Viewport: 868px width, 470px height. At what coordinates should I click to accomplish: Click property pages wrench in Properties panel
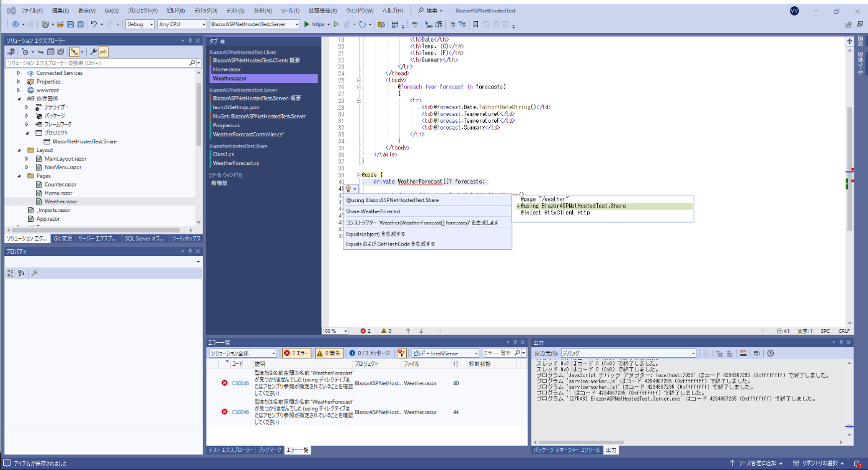[x=35, y=273]
